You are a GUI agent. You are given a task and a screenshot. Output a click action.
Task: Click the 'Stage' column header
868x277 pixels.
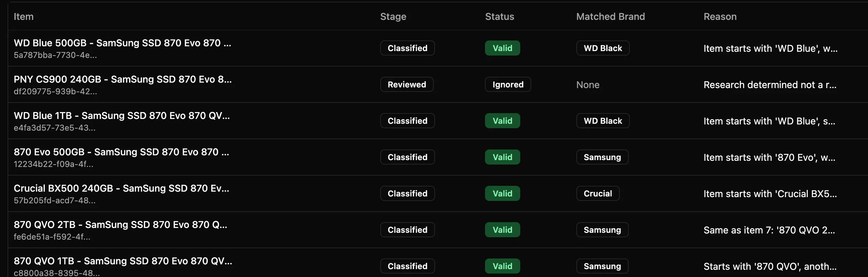393,16
